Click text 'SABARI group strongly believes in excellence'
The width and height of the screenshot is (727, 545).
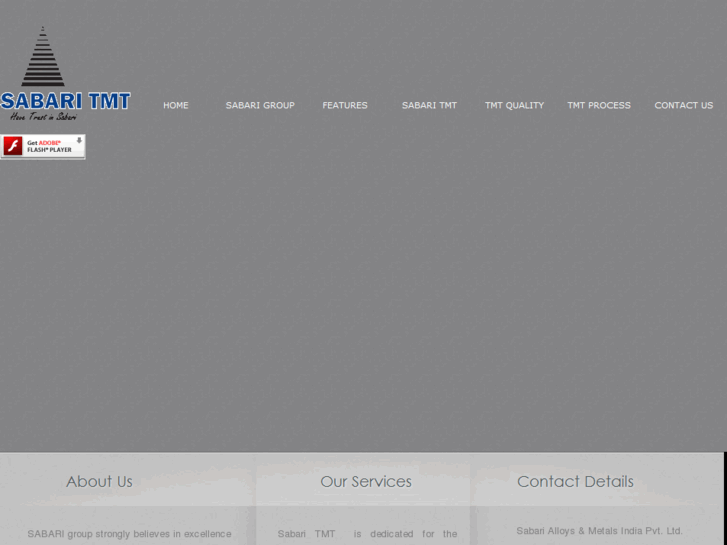[129, 534]
